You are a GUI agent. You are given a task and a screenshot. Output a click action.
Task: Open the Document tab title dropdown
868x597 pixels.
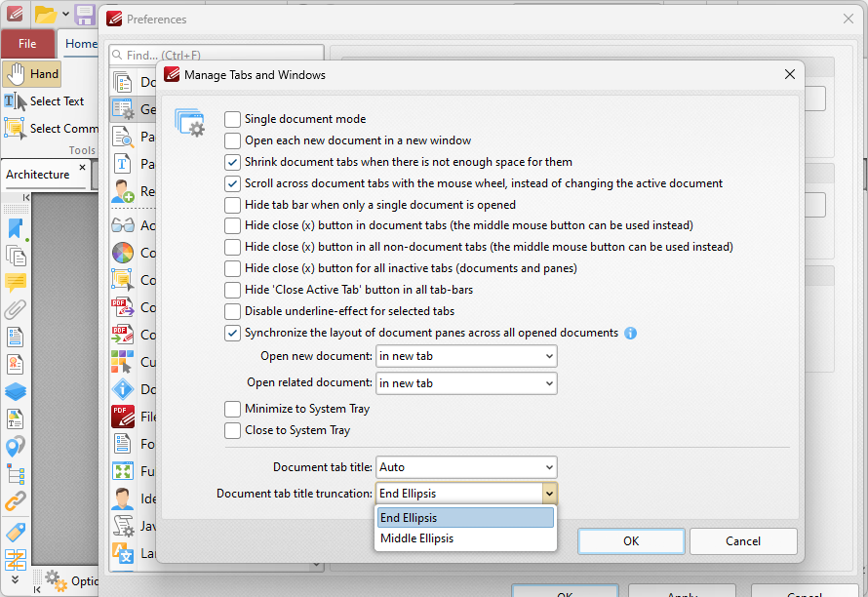pyautogui.click(x=465, y=467)
